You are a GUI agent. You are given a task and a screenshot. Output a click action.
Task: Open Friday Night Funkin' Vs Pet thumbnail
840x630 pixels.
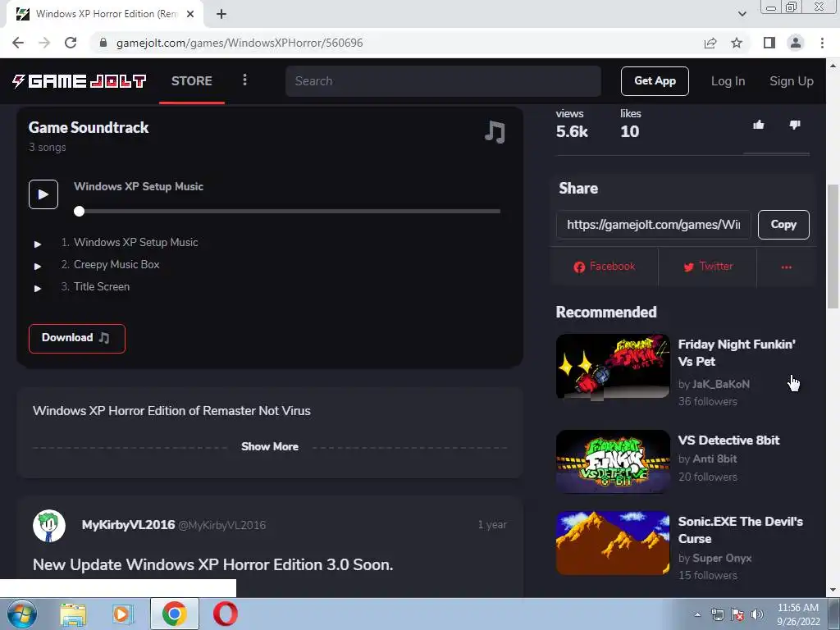[x=612, y=367]
